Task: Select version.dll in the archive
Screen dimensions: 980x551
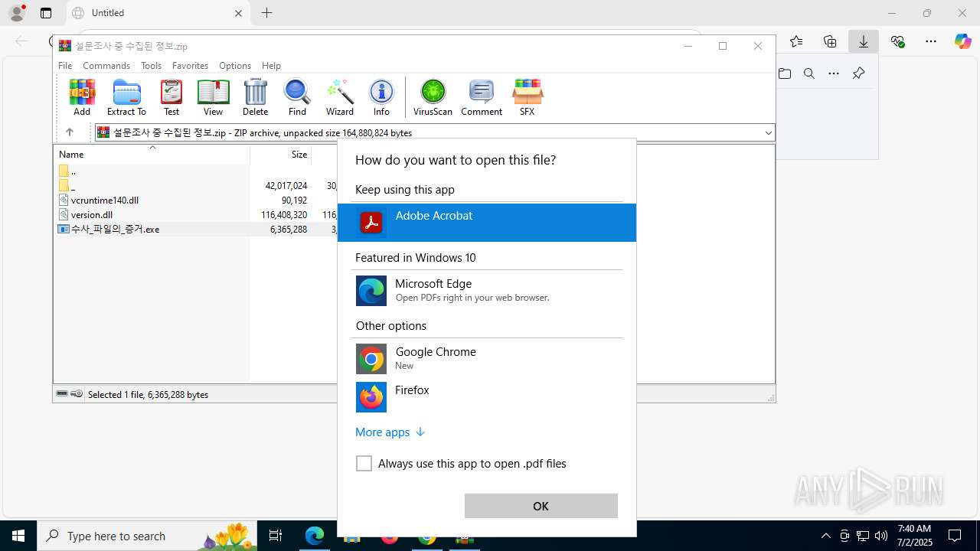Action: 92,215
